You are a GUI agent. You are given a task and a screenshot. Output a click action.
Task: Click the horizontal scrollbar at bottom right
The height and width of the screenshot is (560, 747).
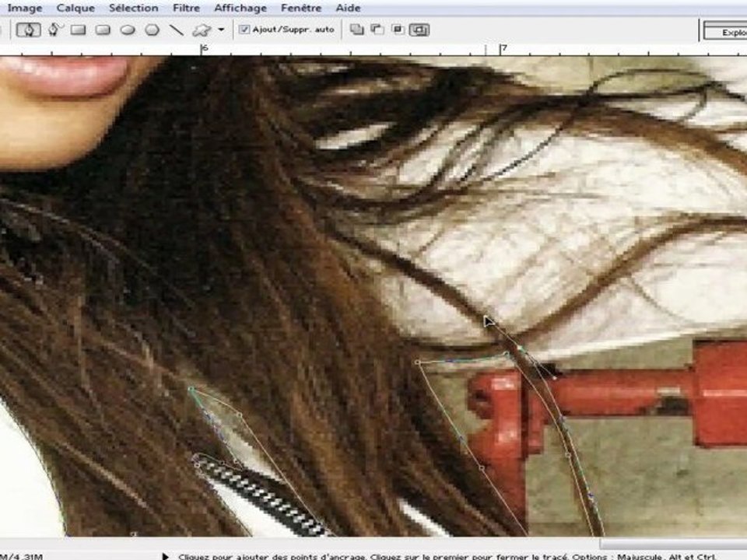click(672, 544)
